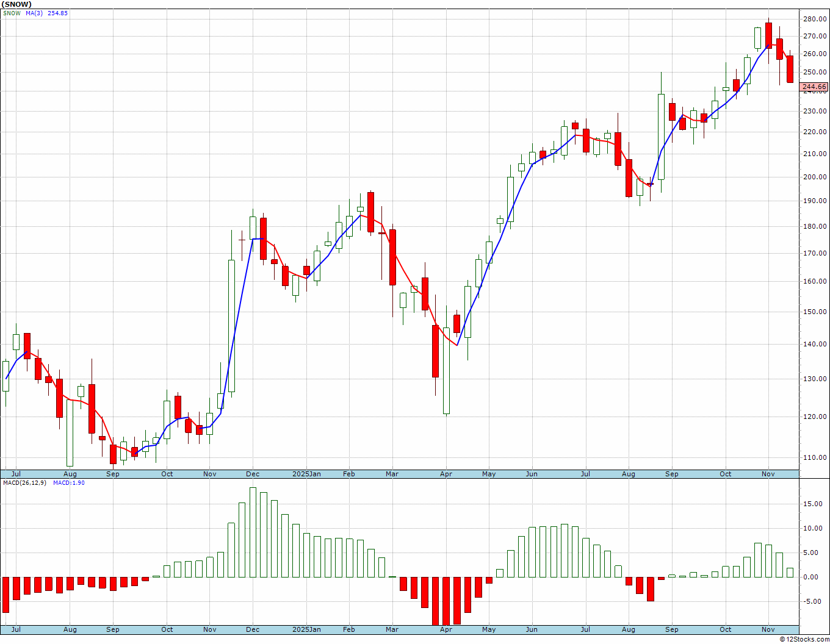
Task: Click the (SNOW) chart title
Action: [16, 4]
